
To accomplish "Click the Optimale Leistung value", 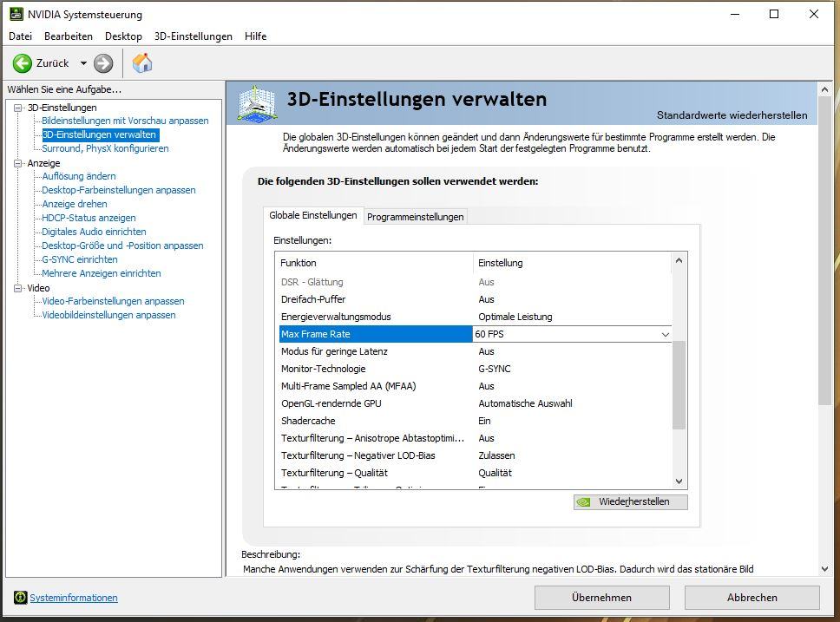I will point(515,317).
